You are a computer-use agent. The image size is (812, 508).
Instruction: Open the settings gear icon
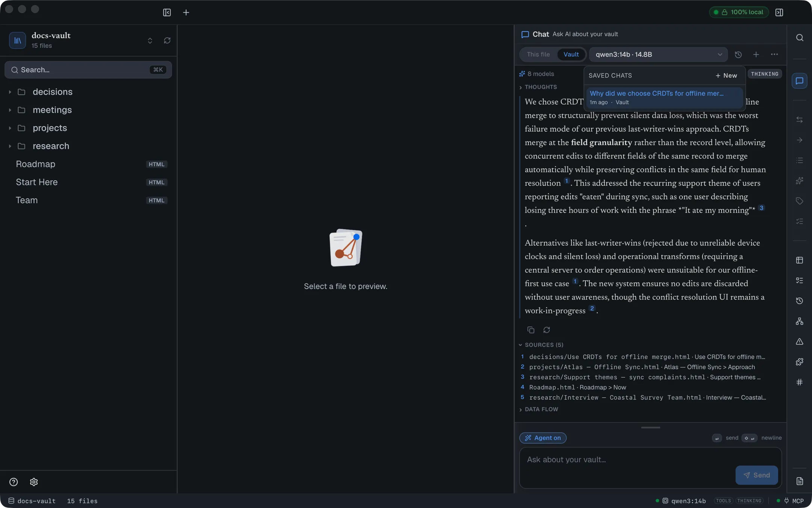coord(34,482)
